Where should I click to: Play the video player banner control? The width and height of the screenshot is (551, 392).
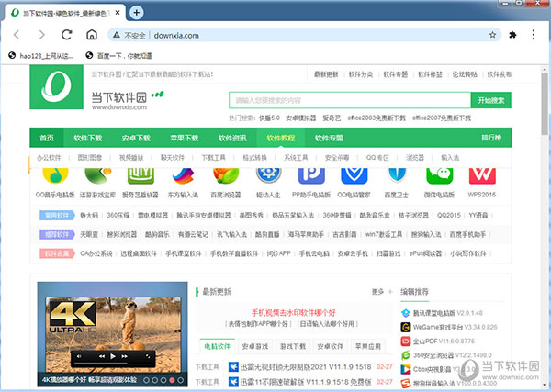[x=113, y=356]
